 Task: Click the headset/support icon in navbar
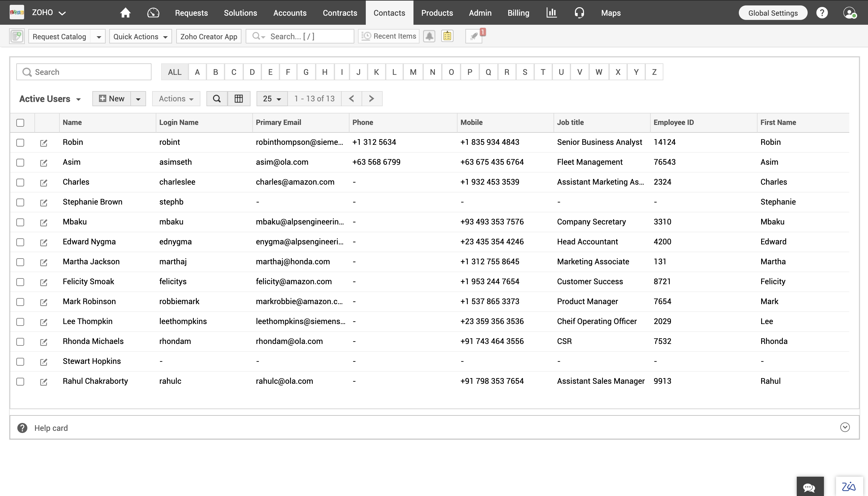coord(578,12)
